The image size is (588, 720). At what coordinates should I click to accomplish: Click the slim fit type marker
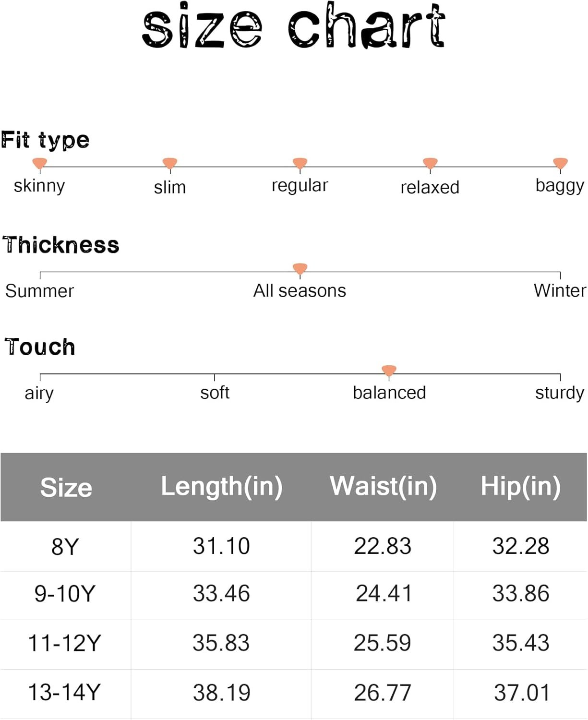click(170, 163)
